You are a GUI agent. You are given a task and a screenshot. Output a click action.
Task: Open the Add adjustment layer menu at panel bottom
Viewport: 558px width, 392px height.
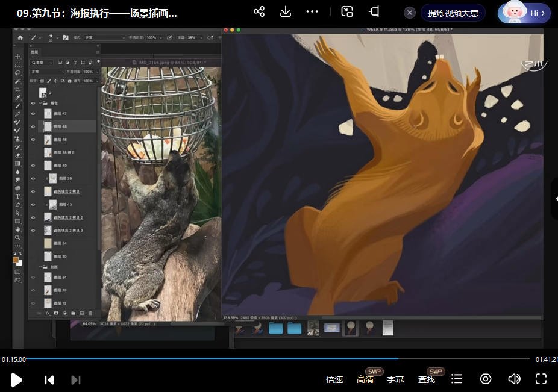pyautogui.click(x=65, y=313)
